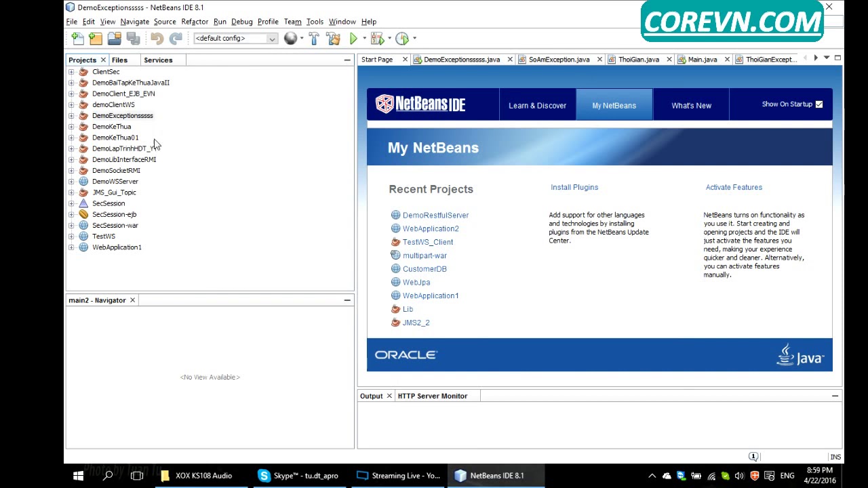
Task: Expand the DemoSocketRMI project node
Action: pyautogui.click(x=71, y=171)
